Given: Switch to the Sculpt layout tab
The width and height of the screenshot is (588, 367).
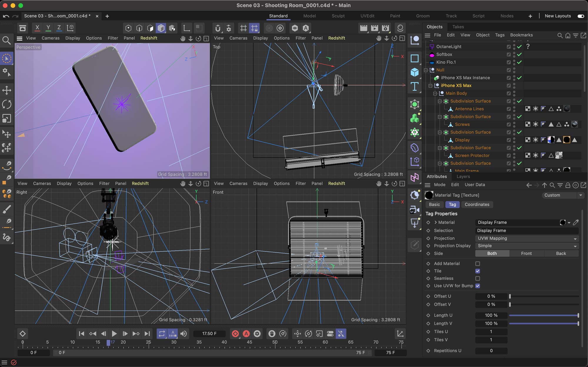Looking at the screenshot, I should click(338, 16).
